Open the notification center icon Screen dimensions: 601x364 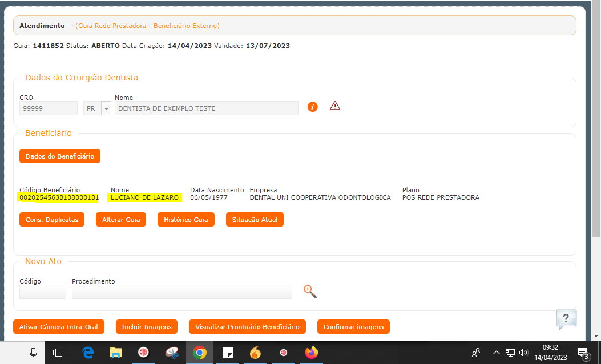tap(583, 353)
